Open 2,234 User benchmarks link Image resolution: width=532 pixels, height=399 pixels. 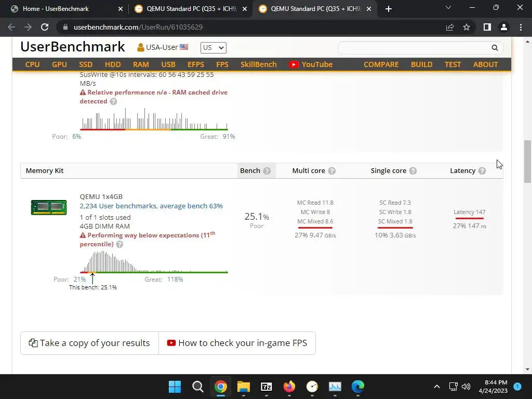(151, 206)
